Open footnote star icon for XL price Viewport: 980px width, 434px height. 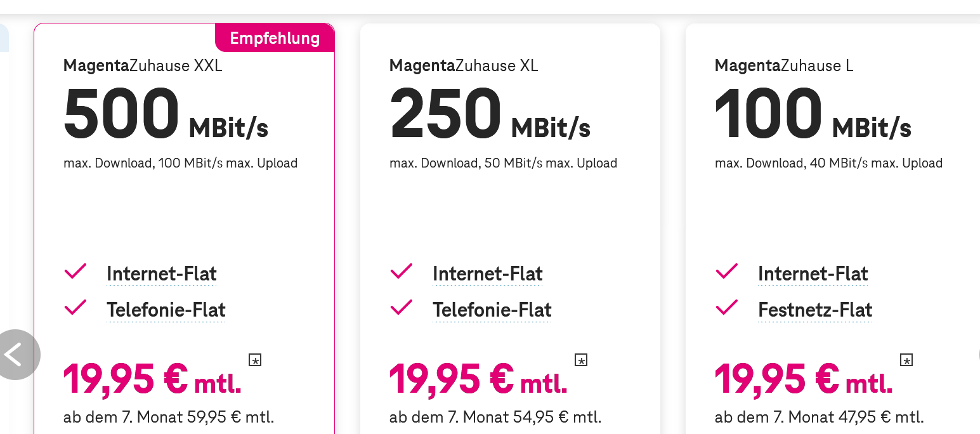point(580,360)
